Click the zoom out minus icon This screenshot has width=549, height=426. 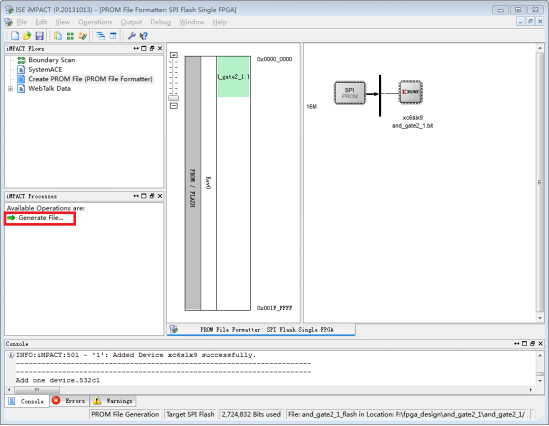point(174,106)
